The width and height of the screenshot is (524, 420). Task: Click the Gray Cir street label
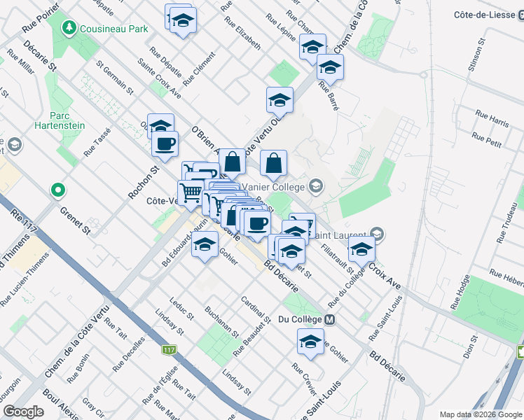(93, 406)
